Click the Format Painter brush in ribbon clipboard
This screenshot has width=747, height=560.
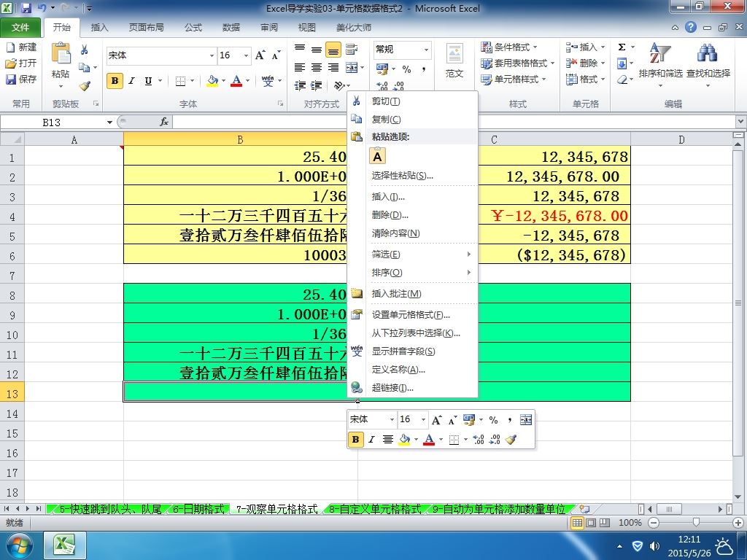(85, 86)
